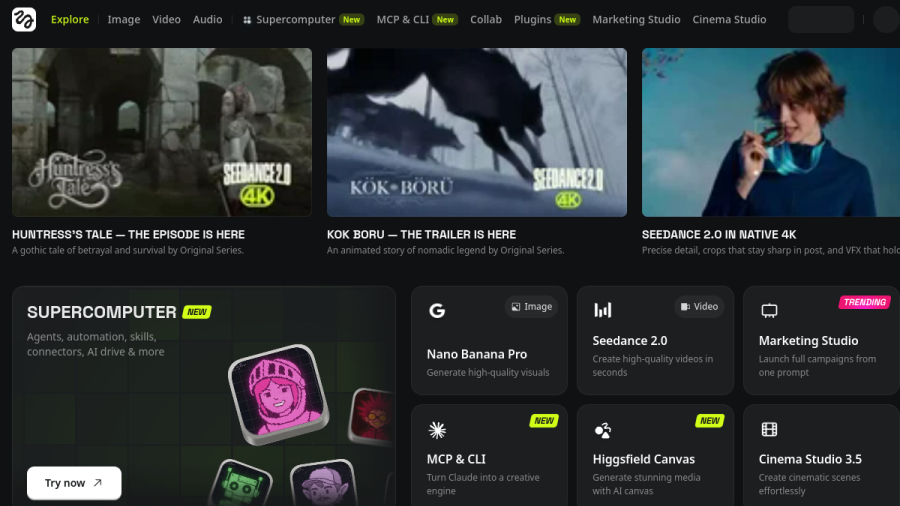Viewport: 900px width, 506px height.
Task: Click 'Turn Claude into a creative engine' text
Action: click(x=483, y=484)
